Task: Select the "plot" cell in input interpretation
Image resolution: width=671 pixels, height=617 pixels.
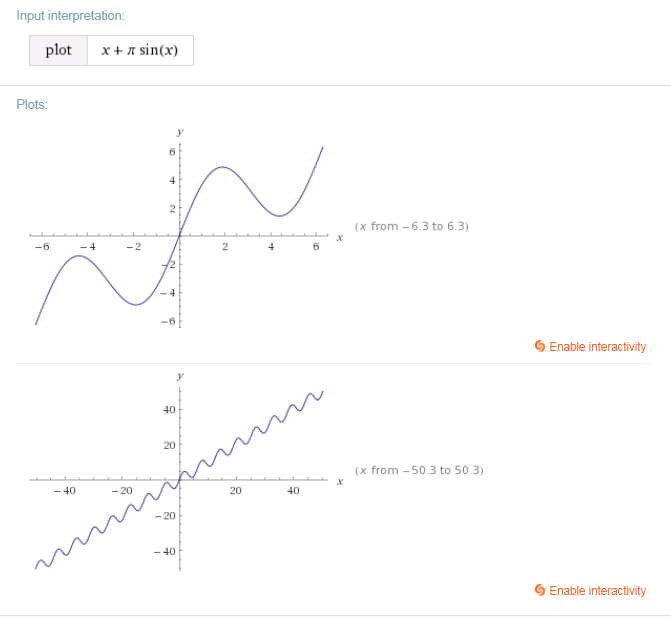Action: [59, 51]
